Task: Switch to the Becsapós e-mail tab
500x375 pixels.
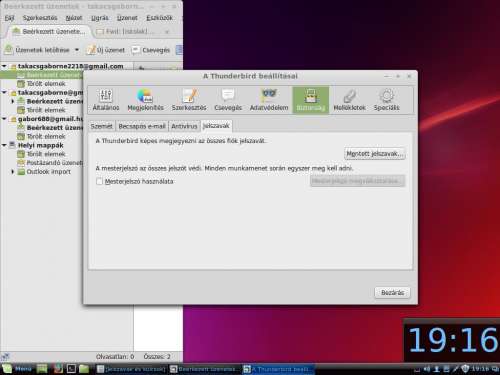Action: pyautogui.click(x=142, y=126)
